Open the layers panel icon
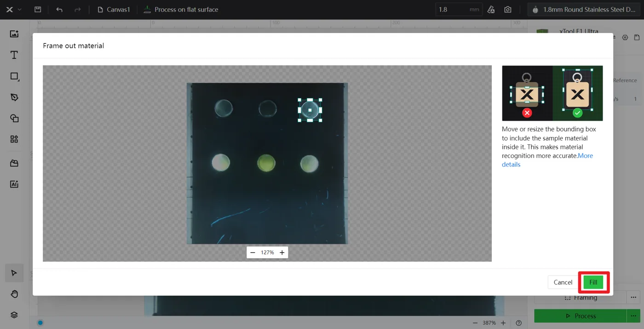The height and width of the screenshot is (329, 644). coord(14,315)
